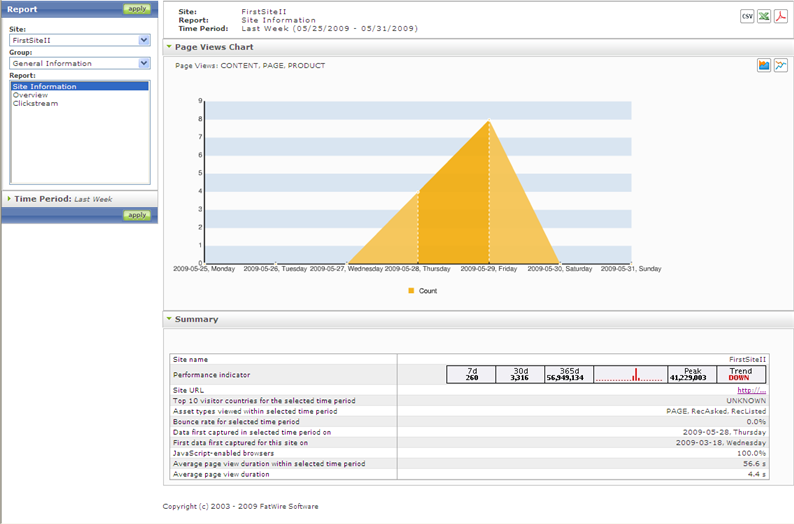Click the 2009-05-28, Thursday axis label

point(417,269)
